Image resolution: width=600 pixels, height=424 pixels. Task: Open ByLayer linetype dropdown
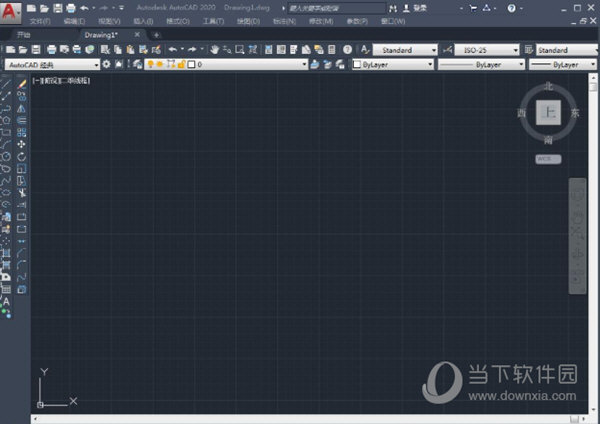click(481, 64)
